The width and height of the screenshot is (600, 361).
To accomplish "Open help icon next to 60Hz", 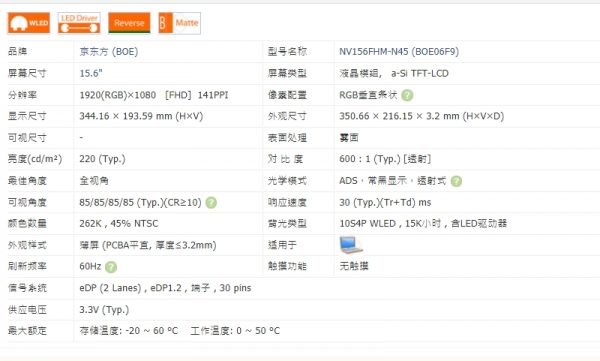I will click(x=111, y=267).
